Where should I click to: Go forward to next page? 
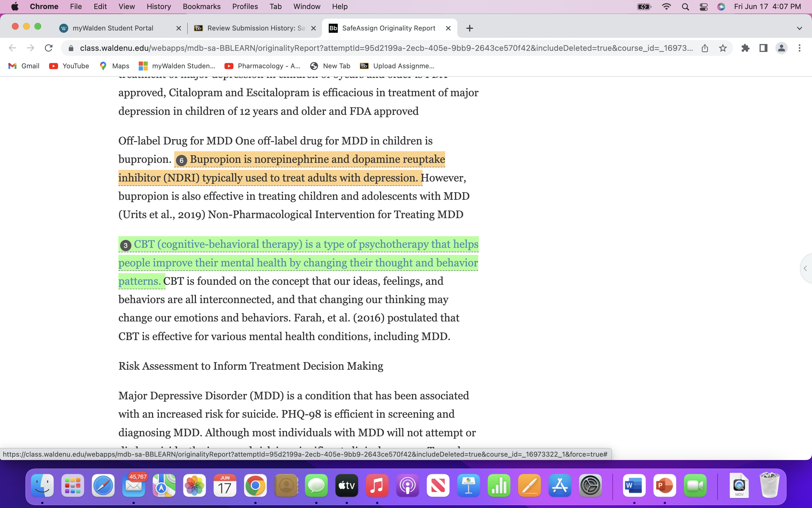[x=30, y=48]
